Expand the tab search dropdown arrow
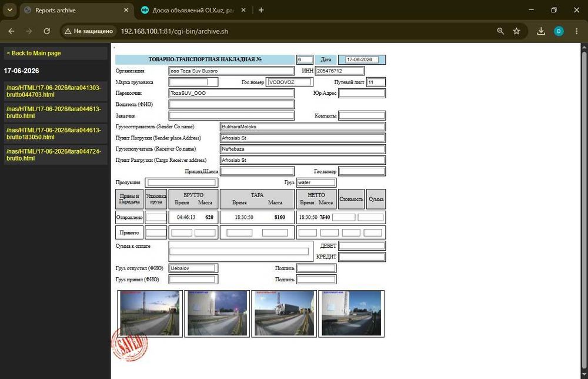Viewport: 588px width, 379px height. 10,10
